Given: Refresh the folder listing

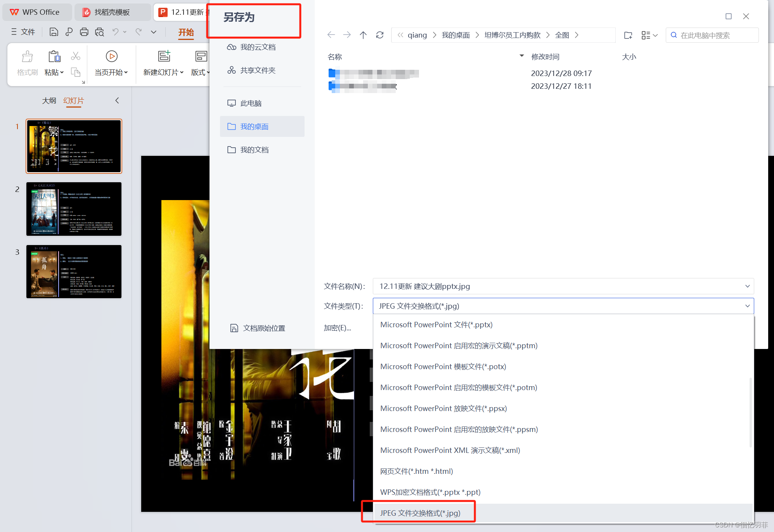Looking at the screenshot, I should tap(380, 35).
